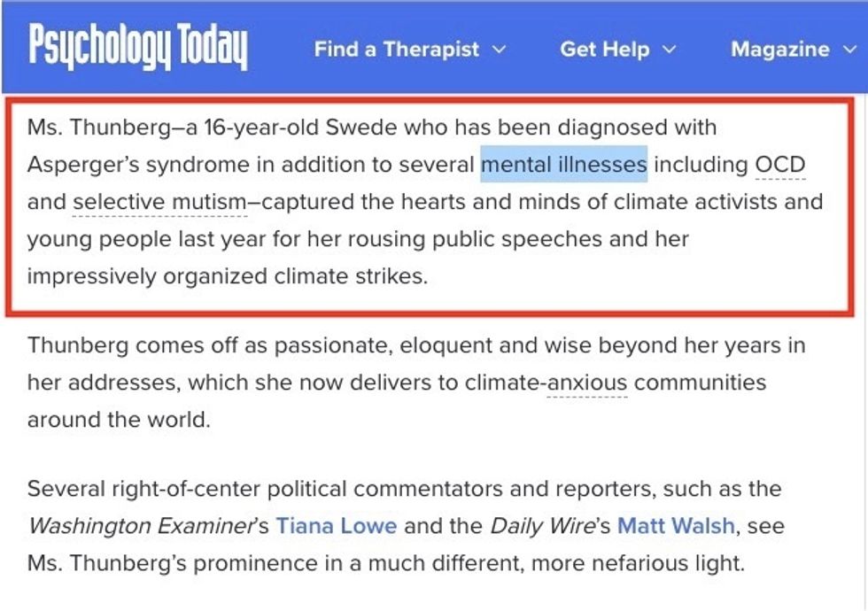Open the selective mutism link

[159, 202]
